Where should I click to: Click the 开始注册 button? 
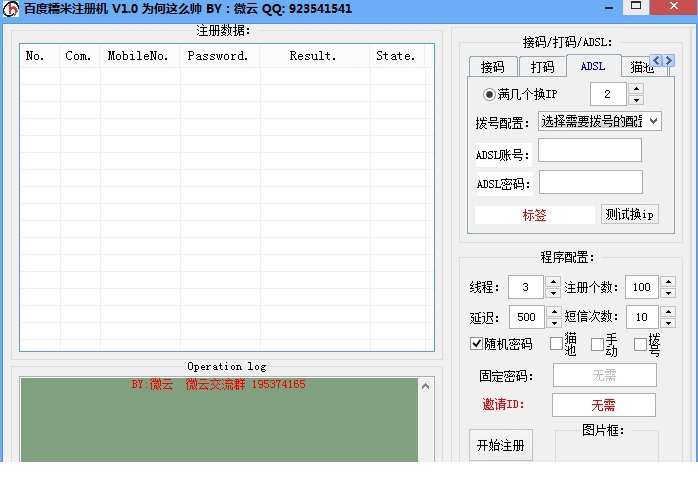click(x=501, y=445)
